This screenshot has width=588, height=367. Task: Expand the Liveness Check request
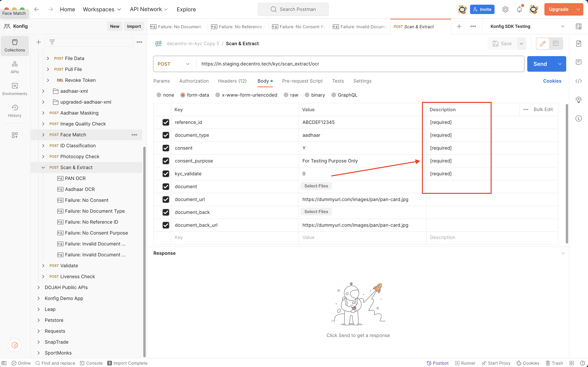[x=43, y=276]
